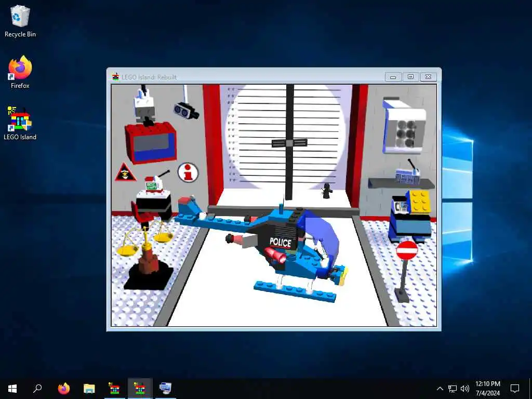Open the notification center
532x399 pixels.
tap(515, 389)
